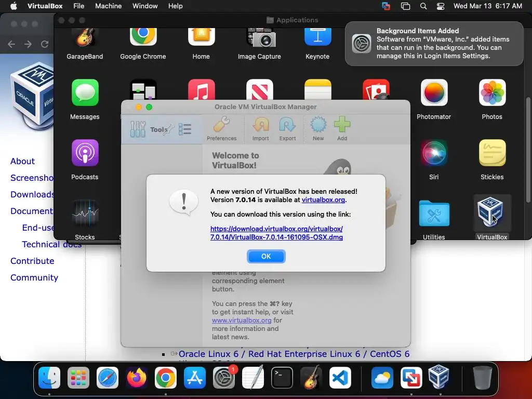Image resolution: width=532 pixels, height=399 pixels.
Task: Open Podcasts in the Applications window
Action: [85, 159]
